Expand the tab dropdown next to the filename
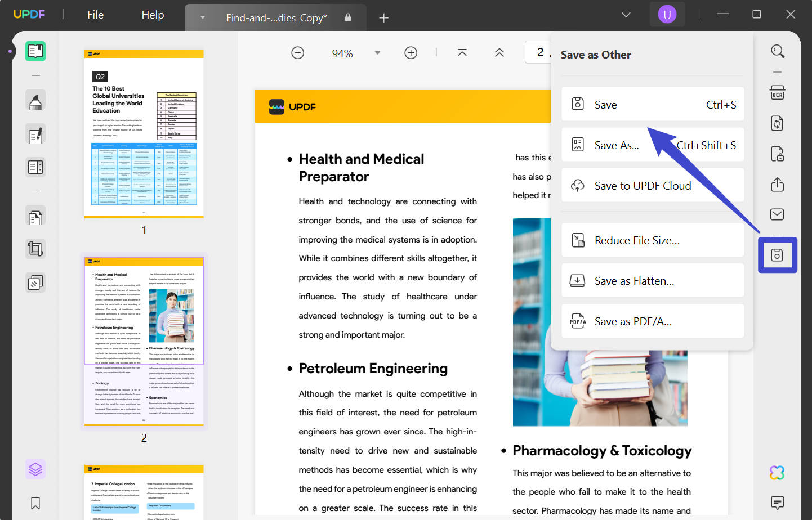The width and height of the screenshot is (812, 520). point(202,17)
